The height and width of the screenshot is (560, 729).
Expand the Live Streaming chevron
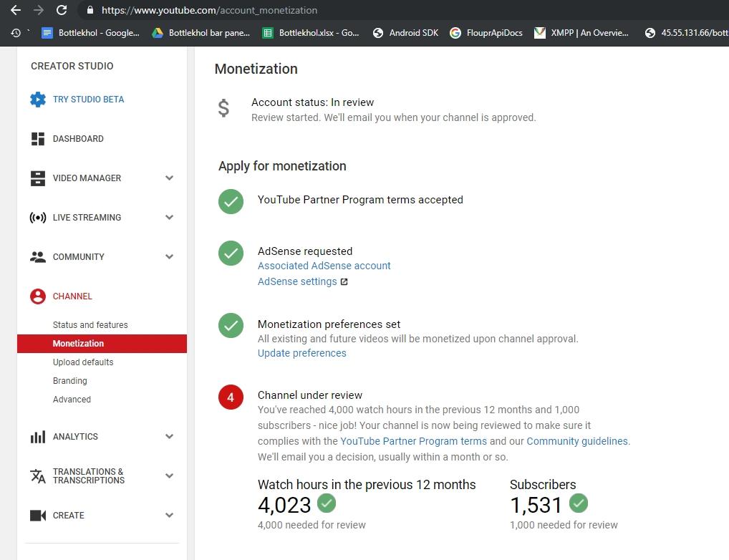pos(169,217)
